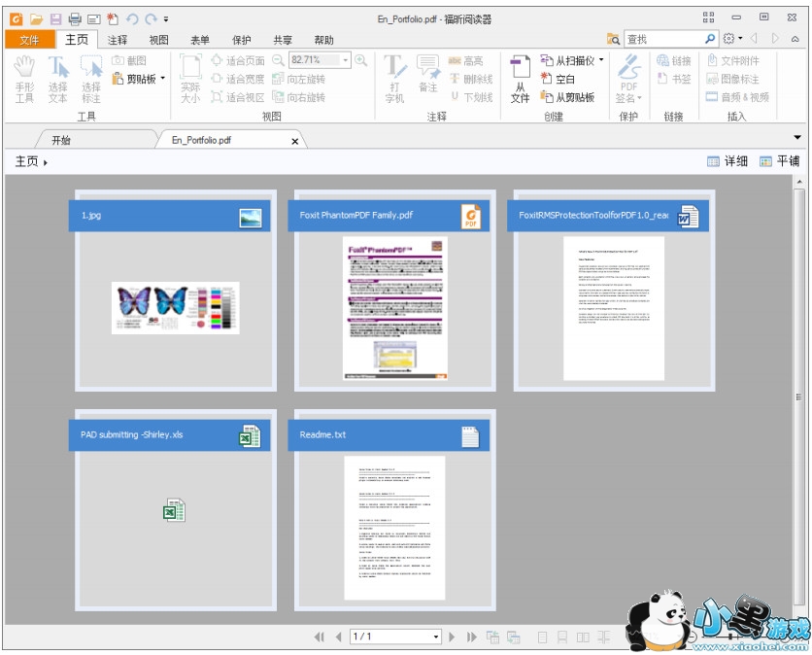Viewport: 812px width, 655px height.
Task: Open the page number dropdown in status bar
Action: point(436,637)
